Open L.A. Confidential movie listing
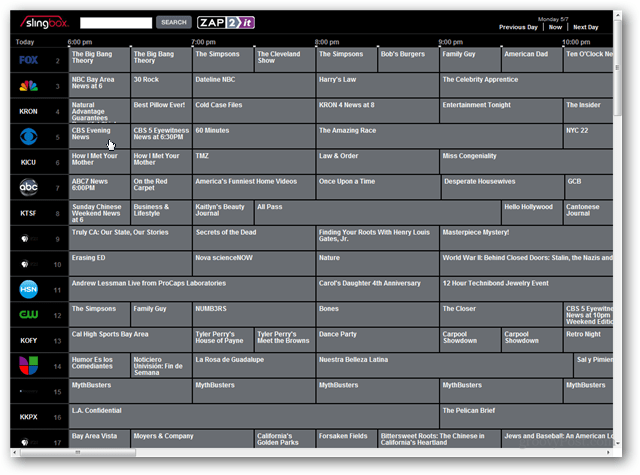Image resolution: width=640 pixels, height=475 pixels. pos(254,417)
